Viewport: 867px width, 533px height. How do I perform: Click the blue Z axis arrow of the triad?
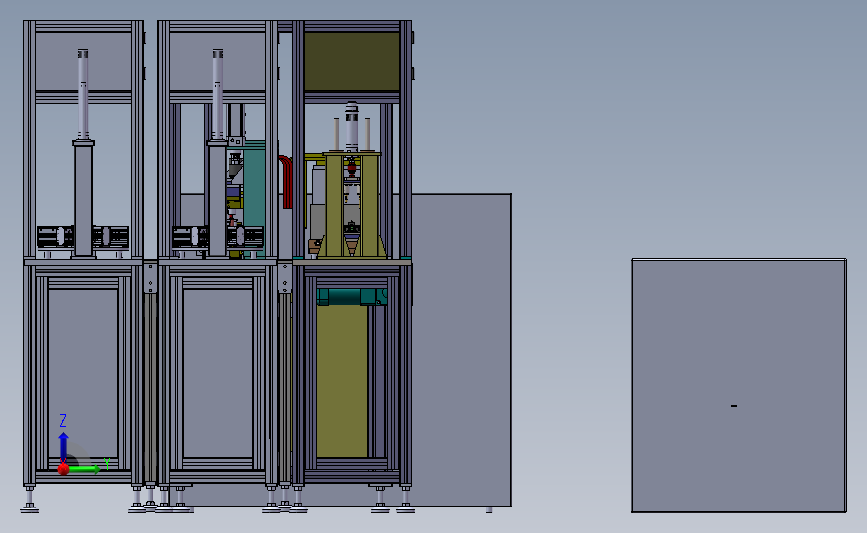click(x=64, y=447)
